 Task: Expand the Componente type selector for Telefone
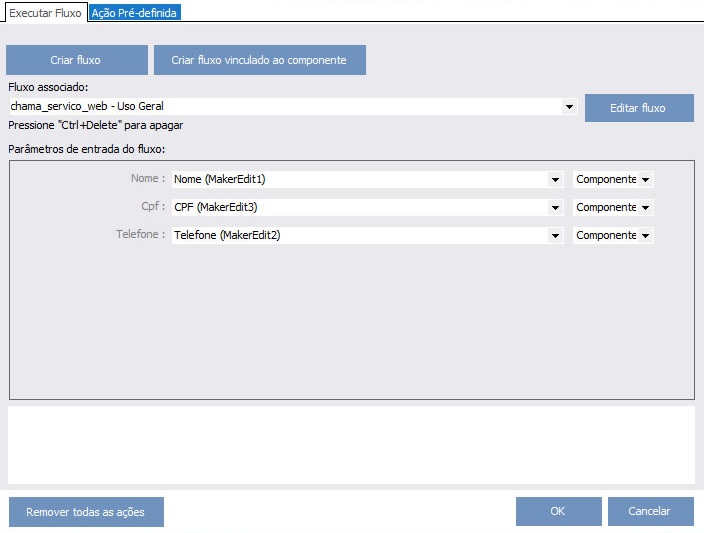coord(646,236)
